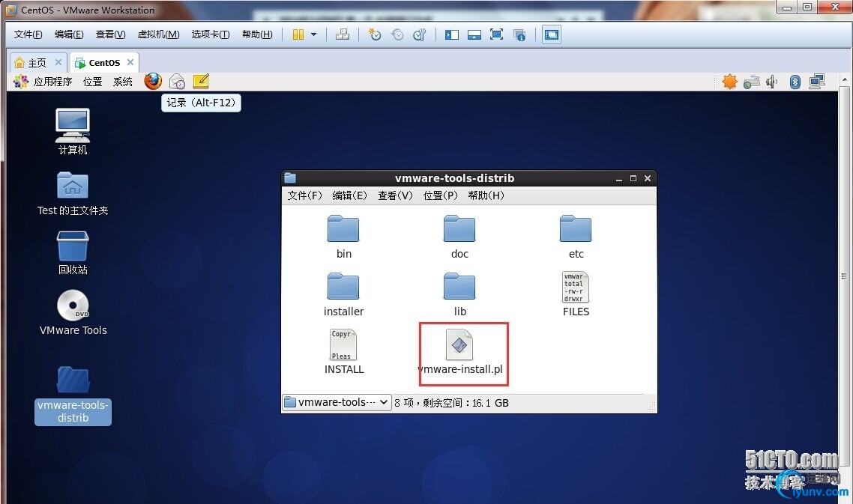Click the folder icon in file window title bar
Image resolution: width=853 pixels, height=504 pixels.
[x=290, y=177]
